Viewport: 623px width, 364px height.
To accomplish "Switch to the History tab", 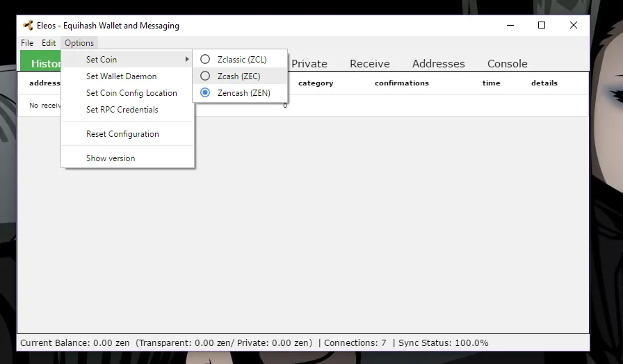I will (41, 62).
